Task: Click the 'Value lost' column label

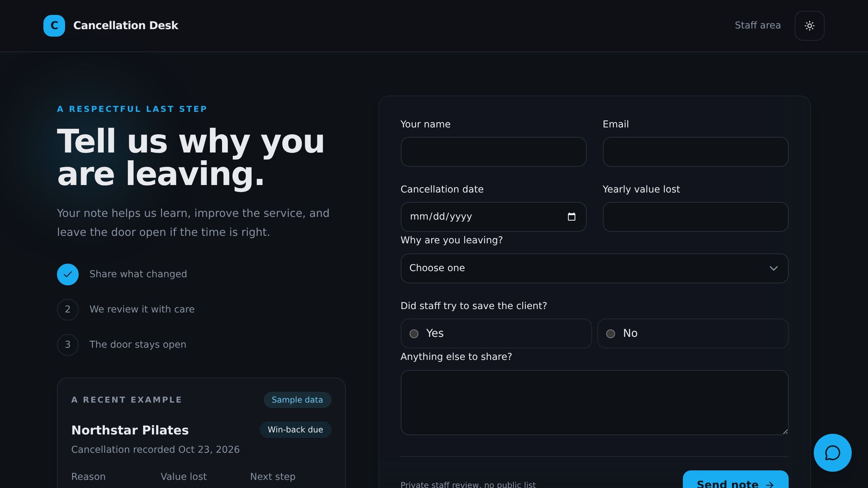Action: pos(183,477)
